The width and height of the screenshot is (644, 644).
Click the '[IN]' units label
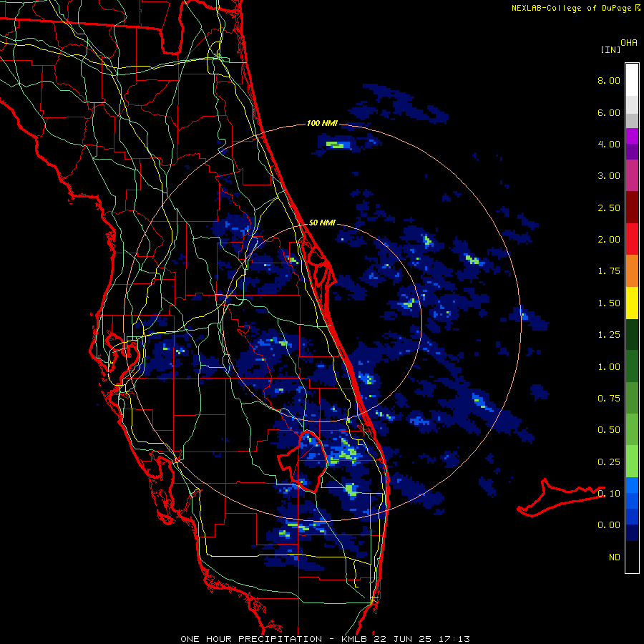(x=610, y=49)
